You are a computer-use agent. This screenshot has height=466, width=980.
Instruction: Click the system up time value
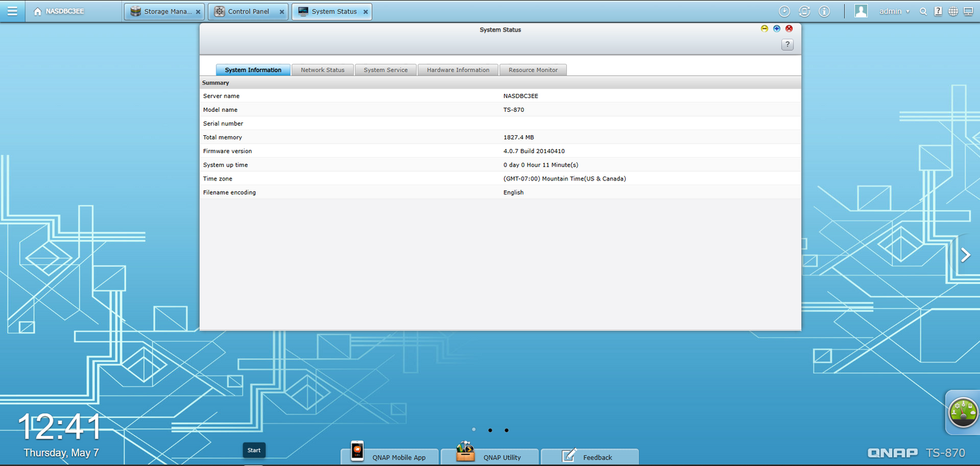point(540,165)
